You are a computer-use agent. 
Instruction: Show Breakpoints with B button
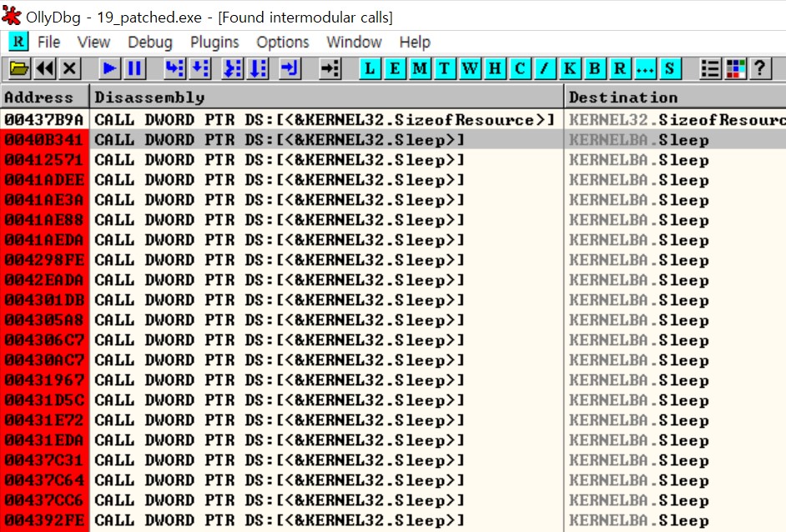(x=595, y=68)
